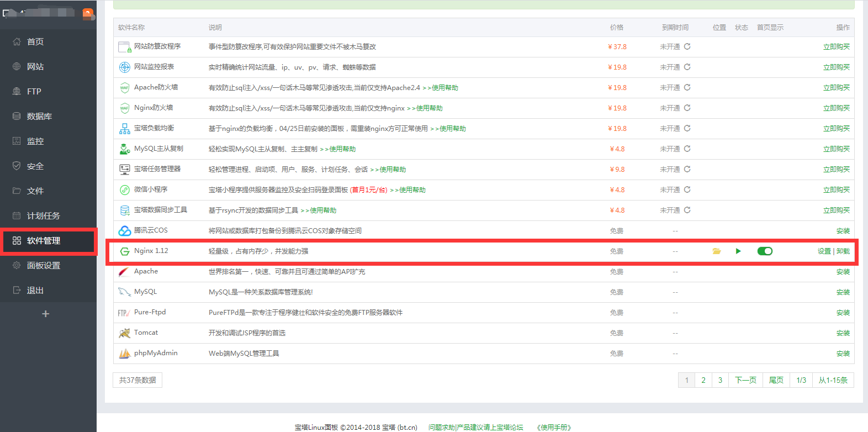
Task: Click the Pure-Ftpd FTP icon
Action: tap(124, 313)
